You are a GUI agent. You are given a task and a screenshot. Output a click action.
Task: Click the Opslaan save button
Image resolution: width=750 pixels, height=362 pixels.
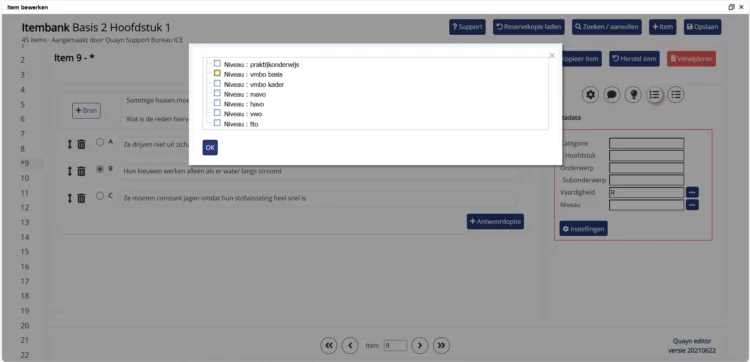pos(702,27)
